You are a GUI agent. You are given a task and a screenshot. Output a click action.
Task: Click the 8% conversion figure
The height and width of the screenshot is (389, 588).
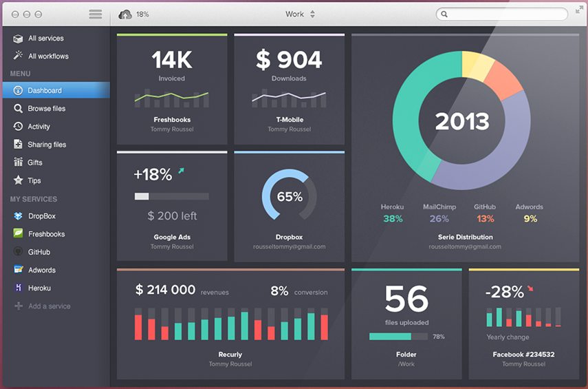click(279, 291)
